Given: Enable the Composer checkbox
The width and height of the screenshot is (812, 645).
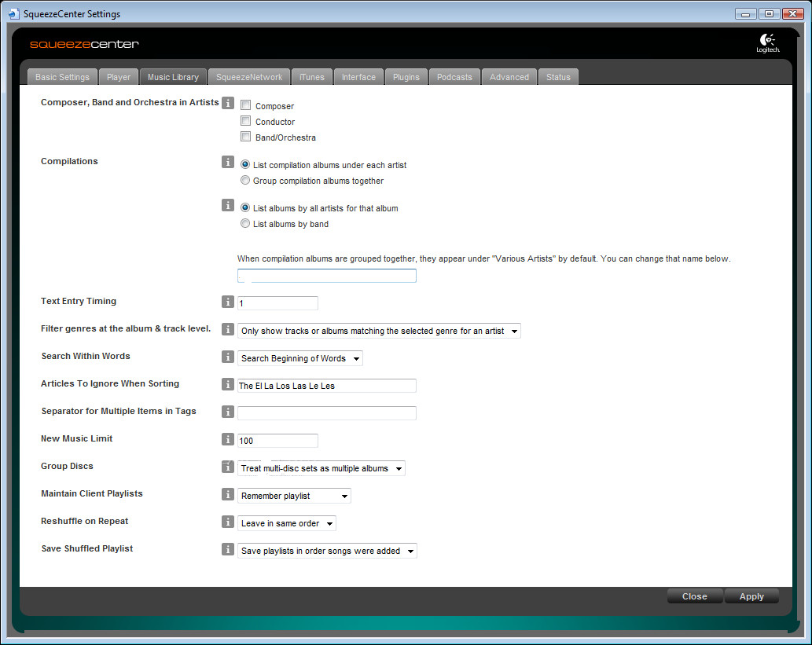Looking at the screenshot, I should 246,105.
